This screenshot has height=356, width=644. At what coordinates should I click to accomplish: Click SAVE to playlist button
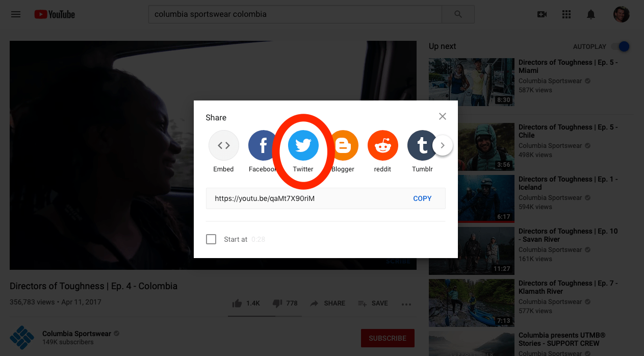pyautogui.click(x=373, y=303)
